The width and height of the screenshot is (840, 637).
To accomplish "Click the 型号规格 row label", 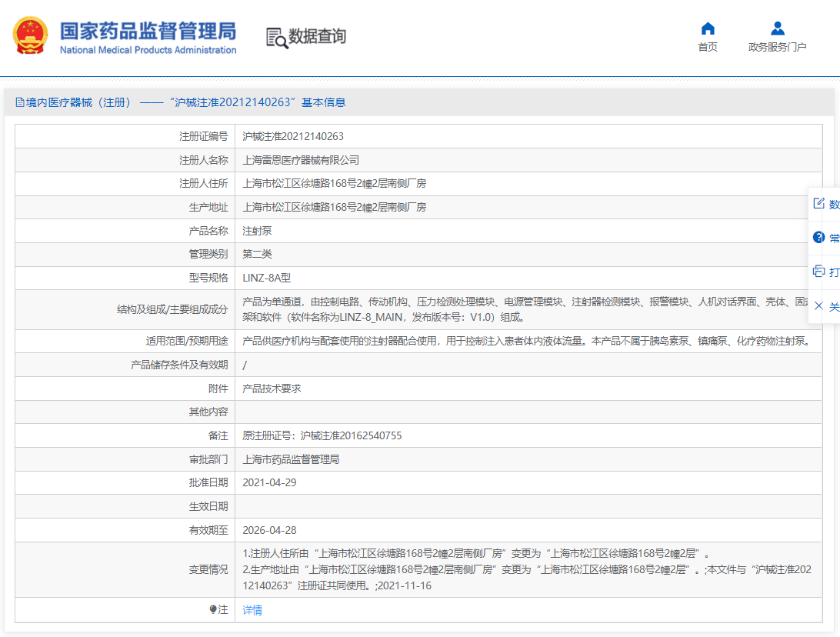I will tap(208, 278).
